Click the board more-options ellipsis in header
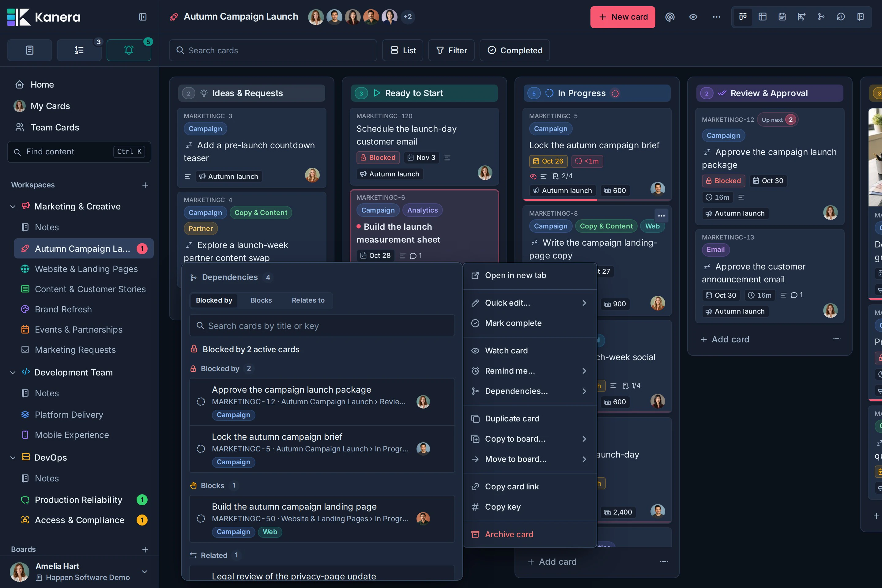The image size is (882, 588). [x=717, y=17]
